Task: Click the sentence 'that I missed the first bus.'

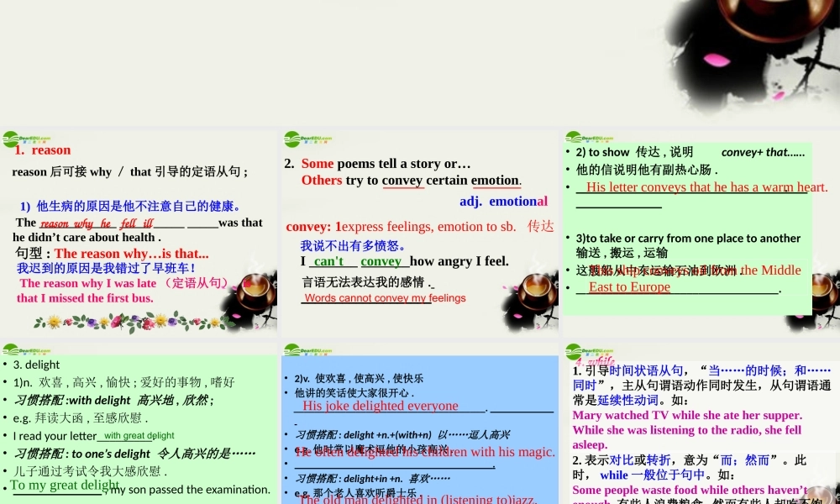Action: [x=85, y=298]
